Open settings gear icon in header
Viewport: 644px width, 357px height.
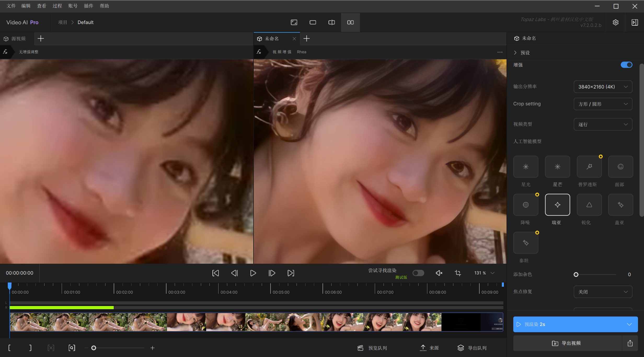click(x=616, y=22)
